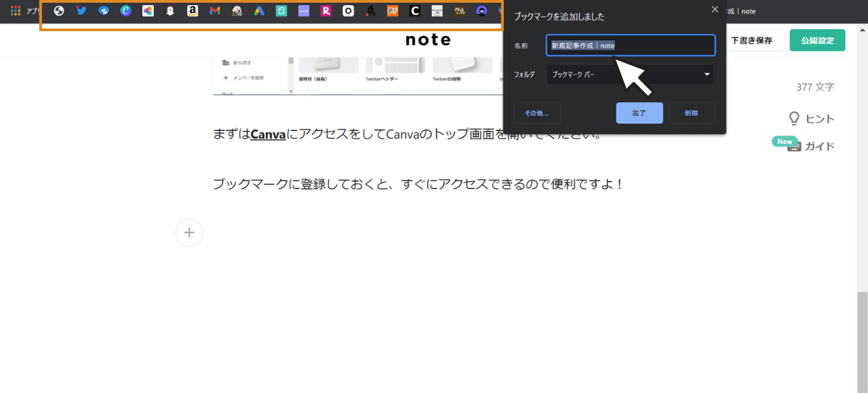Screen dimensions: 868x393
Task: Click the note logo in header
Action: pos(428,40)
